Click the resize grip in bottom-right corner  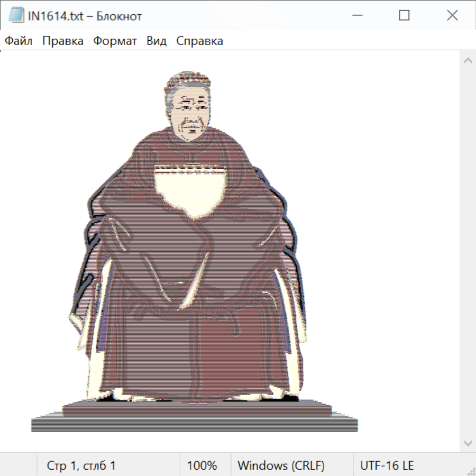471,471
